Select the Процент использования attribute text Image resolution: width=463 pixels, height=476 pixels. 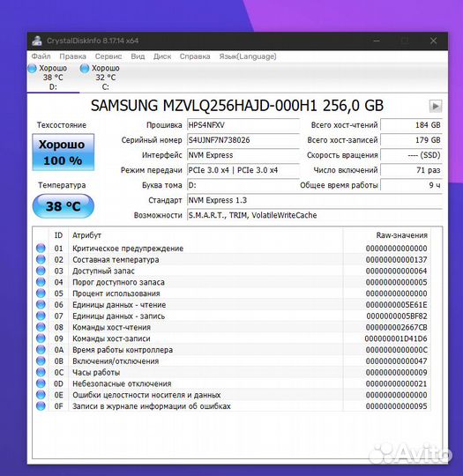[x=116, y=294]
